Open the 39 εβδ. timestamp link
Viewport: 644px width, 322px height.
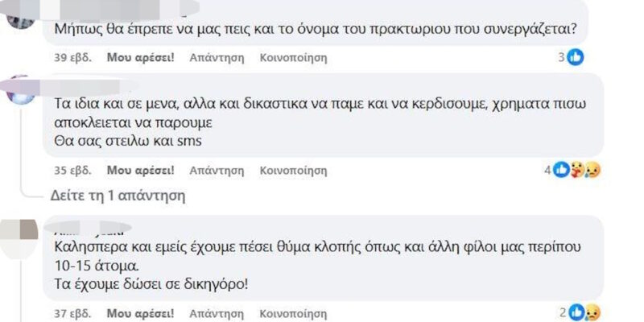[x=72, y=57]
